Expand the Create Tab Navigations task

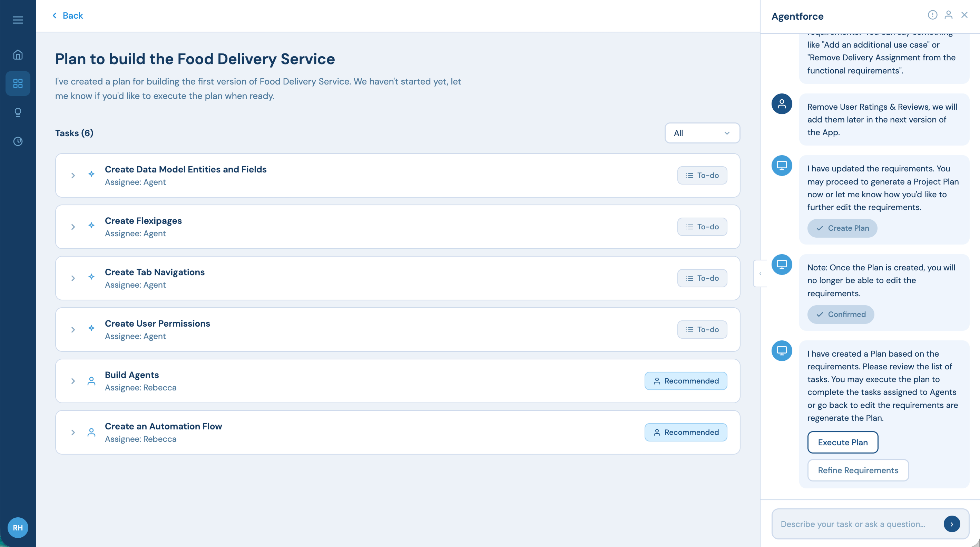pos(73,278)
